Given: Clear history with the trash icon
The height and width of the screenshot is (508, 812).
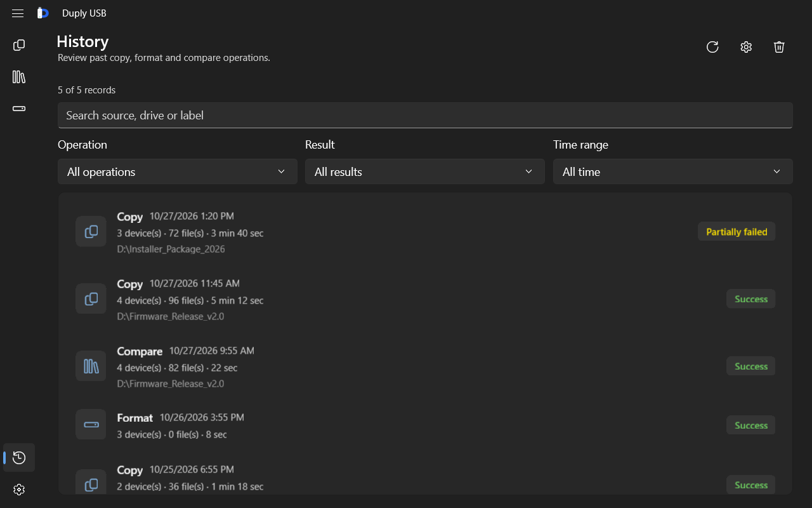Looking at the screenshot, I should 780,47.
